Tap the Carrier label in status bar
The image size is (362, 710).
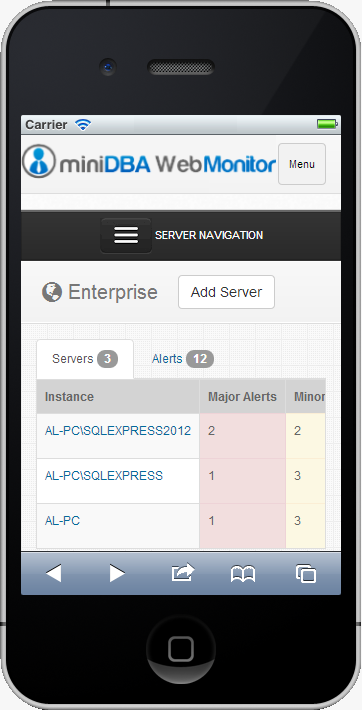[46, 125]
